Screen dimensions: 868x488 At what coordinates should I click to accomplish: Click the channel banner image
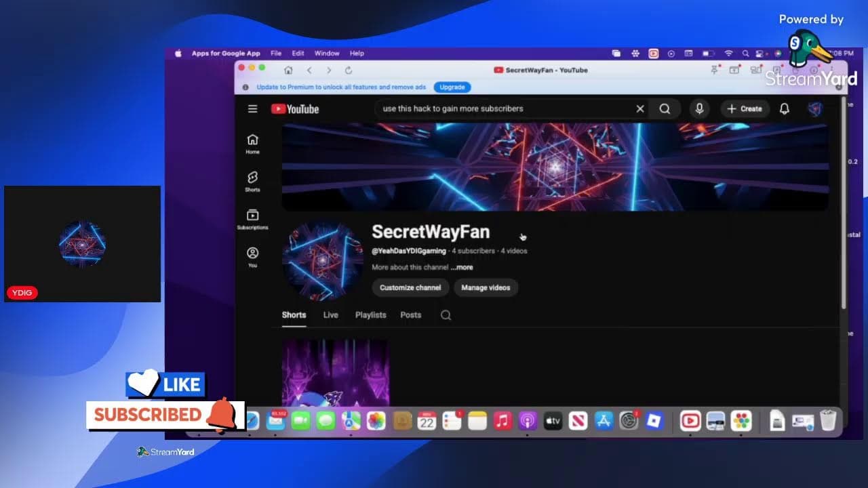[x=555, y=167]
